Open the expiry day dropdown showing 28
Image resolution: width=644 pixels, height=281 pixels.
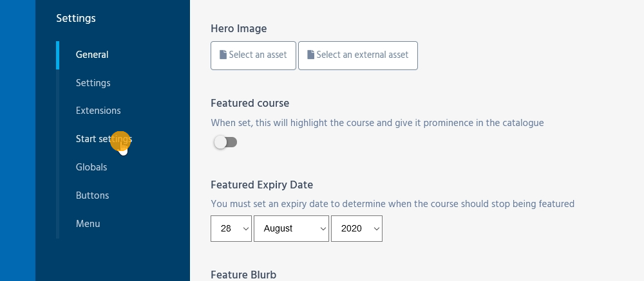pos(231,228)
